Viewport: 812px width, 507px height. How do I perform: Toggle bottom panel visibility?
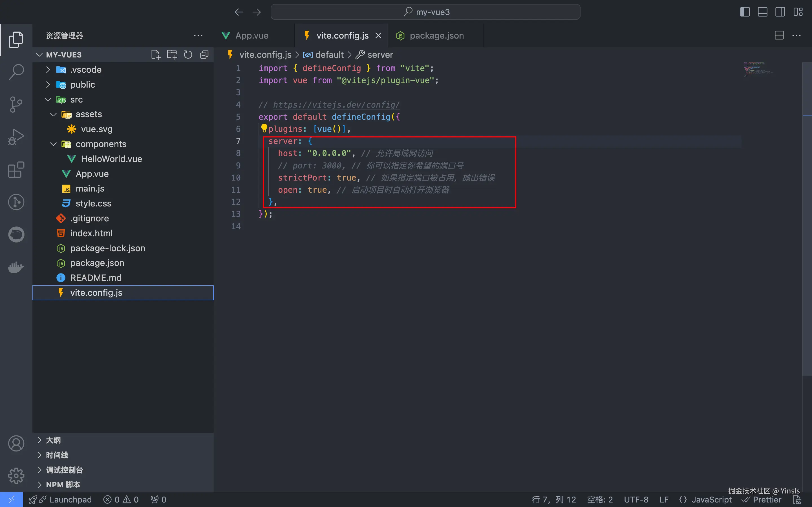coord(762,12)
